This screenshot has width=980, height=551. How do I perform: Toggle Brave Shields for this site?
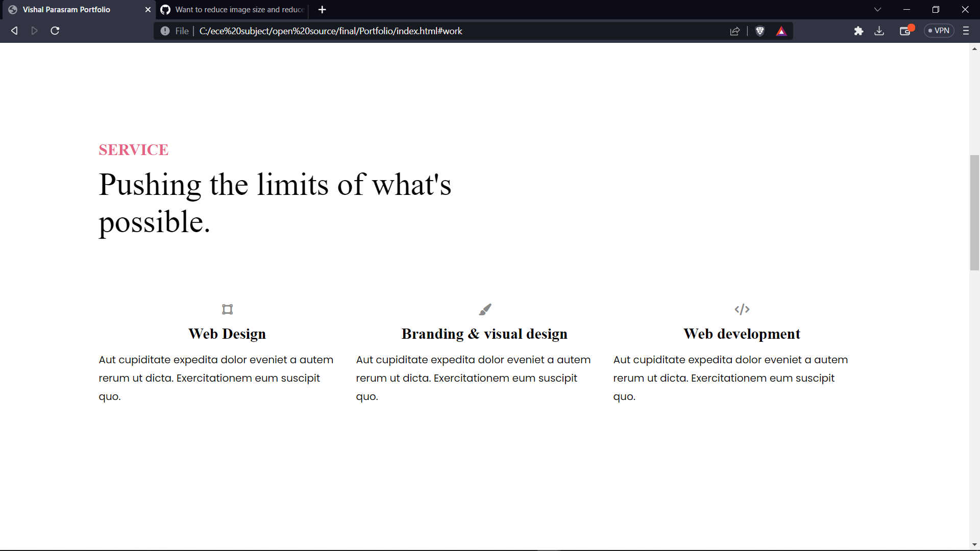[x=760, y=31]
